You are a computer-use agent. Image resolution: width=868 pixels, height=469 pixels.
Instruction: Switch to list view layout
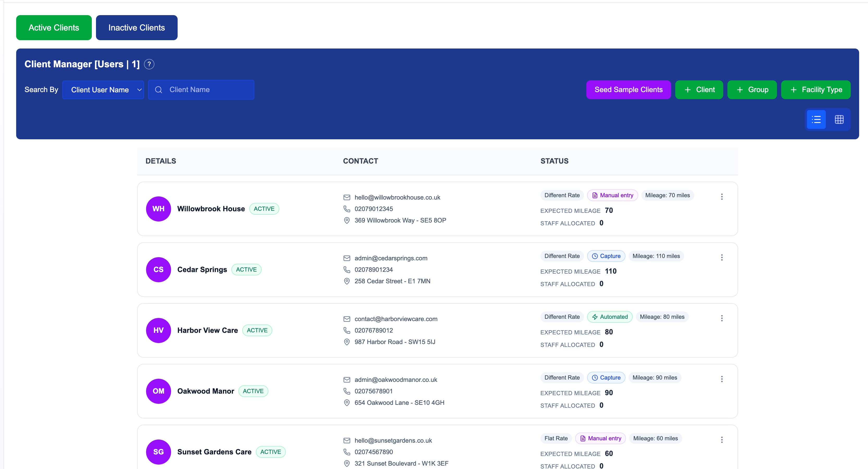[x=816, y=119]
